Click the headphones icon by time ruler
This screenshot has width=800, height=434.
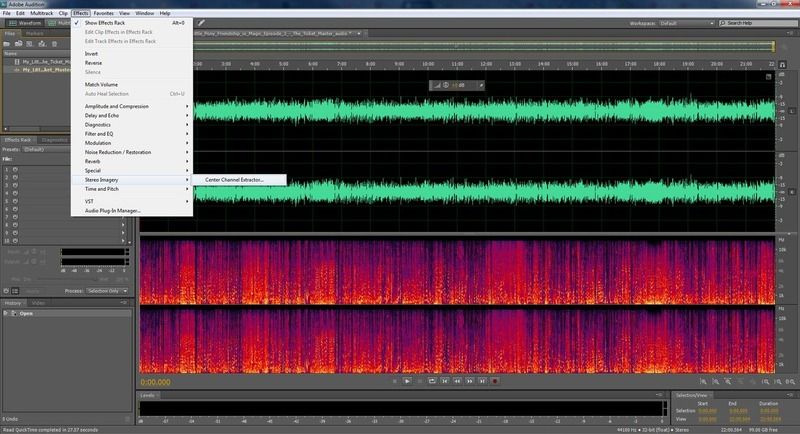coord(782,65)
